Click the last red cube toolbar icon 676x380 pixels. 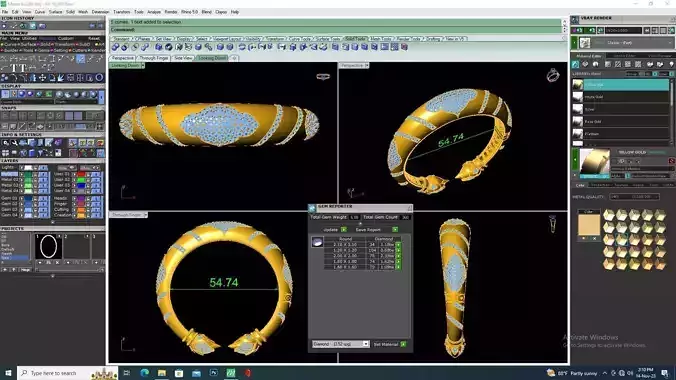pyautogui.click(x=404, y=47)
